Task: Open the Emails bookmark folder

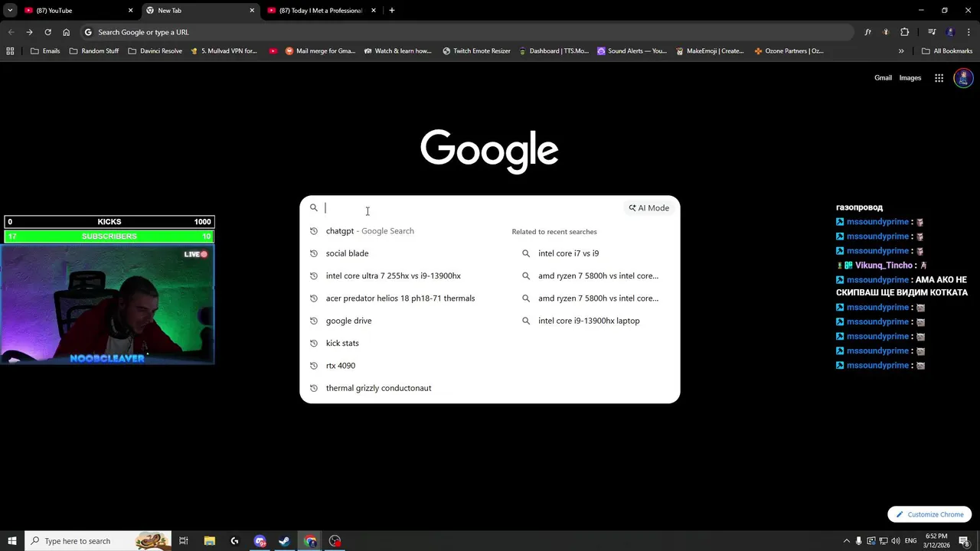Action: (x=45, y=51)
